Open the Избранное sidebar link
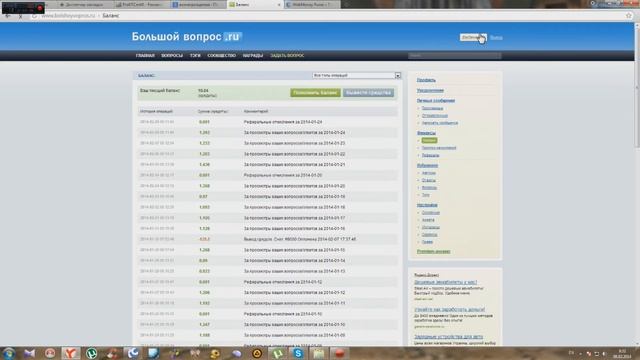640x360 pixels. pyautogui.click(x=427, y=166)
